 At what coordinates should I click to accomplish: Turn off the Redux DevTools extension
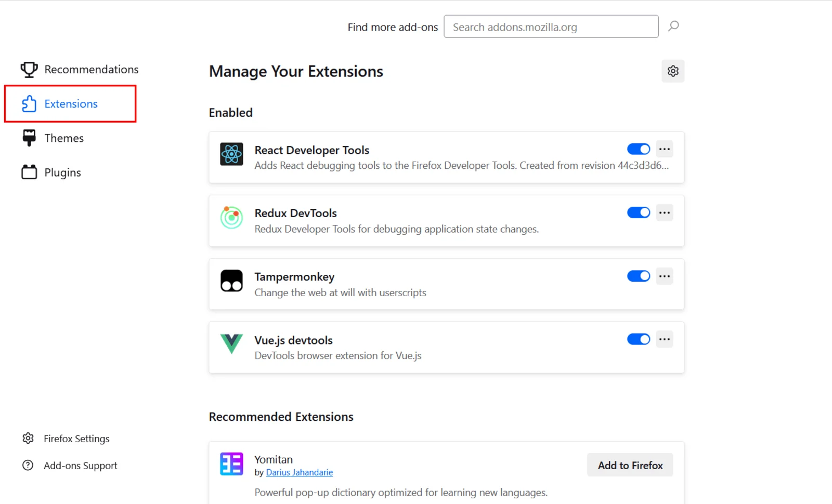[638, 212]
